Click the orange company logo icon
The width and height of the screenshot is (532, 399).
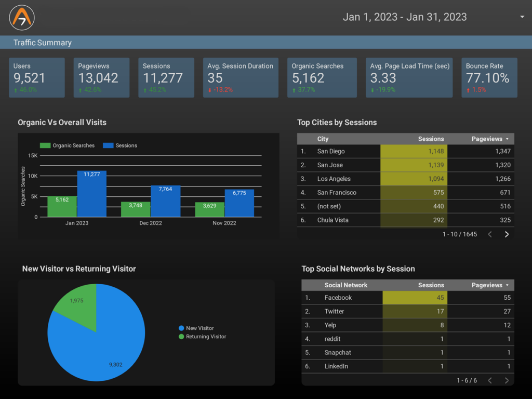pyautogui.click(x=22, y=18)
